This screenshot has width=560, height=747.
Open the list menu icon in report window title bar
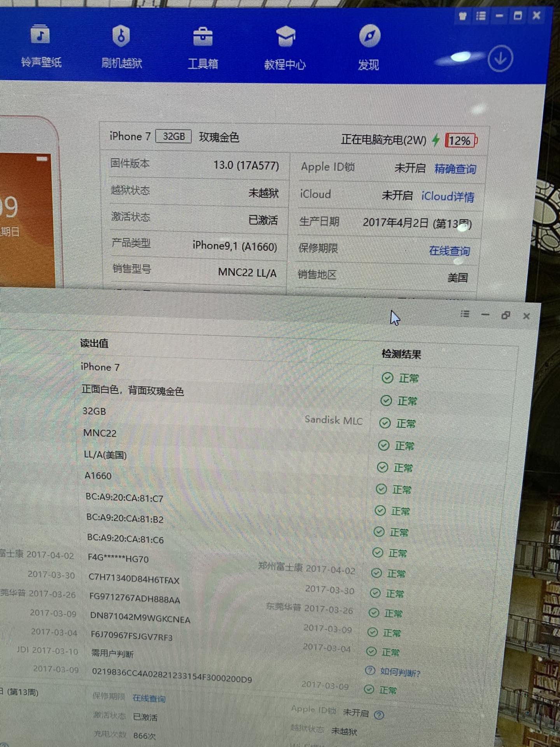click(465, 314)
